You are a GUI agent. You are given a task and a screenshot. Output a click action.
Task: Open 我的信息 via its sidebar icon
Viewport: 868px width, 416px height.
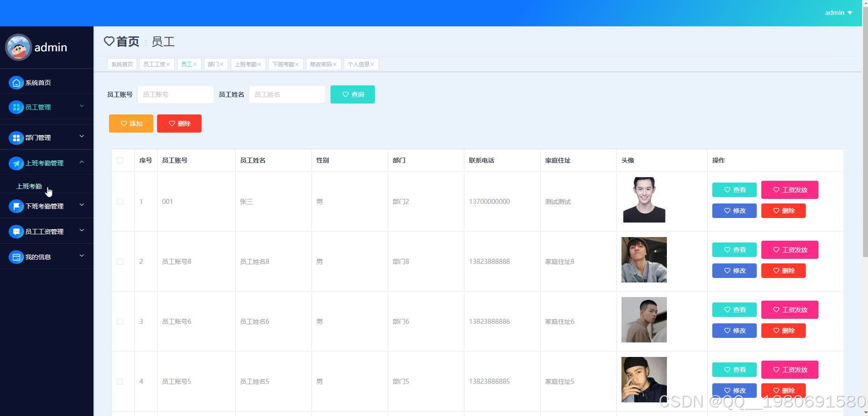[x=16, y=257]
